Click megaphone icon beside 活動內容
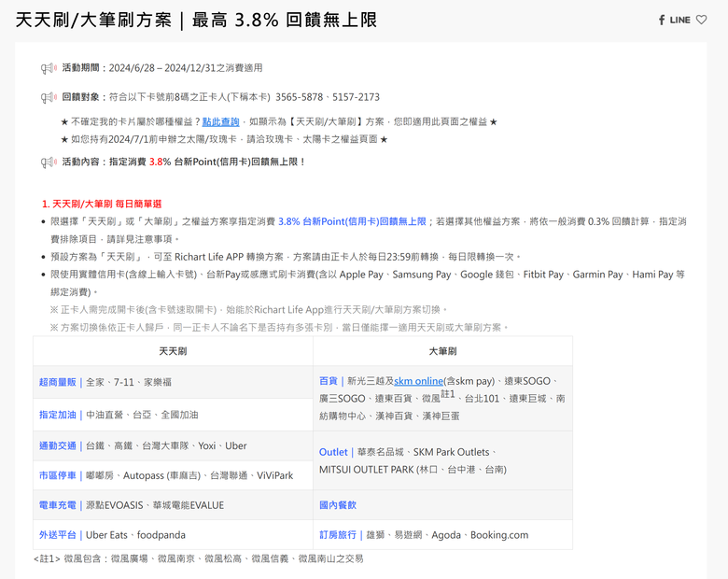 click(49, 162)
